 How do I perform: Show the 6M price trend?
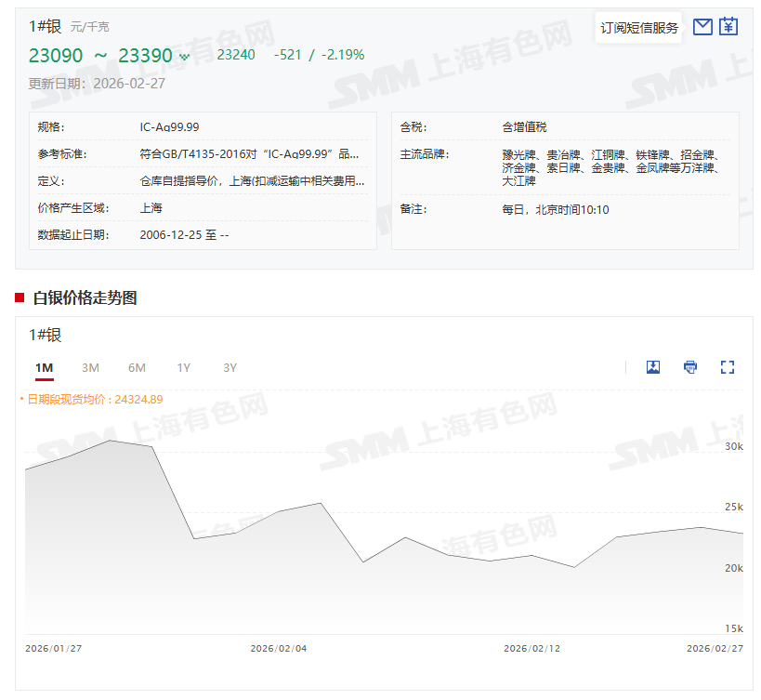137,368
